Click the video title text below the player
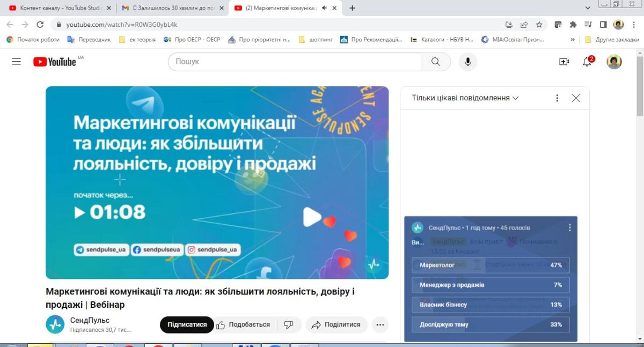Screen dimensions: 644x347 200,298
